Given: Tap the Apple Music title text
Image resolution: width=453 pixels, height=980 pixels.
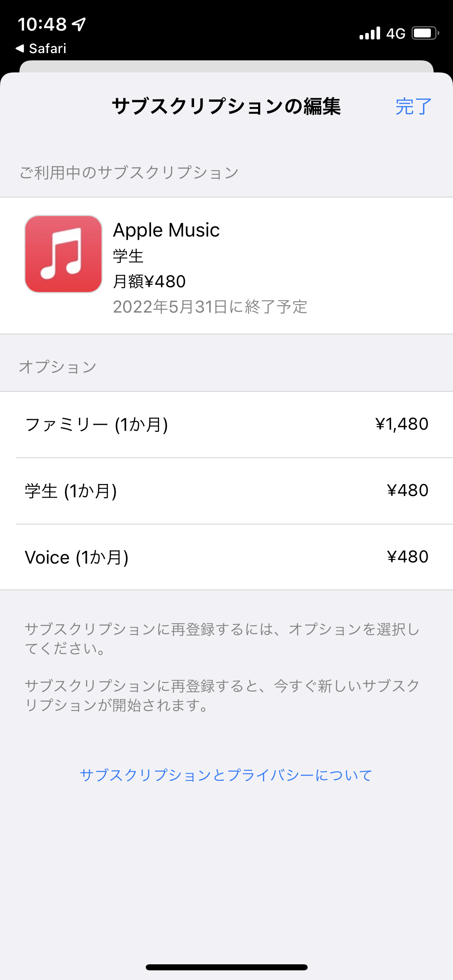Looking at the screenshot, I should (x=166, y=230).
